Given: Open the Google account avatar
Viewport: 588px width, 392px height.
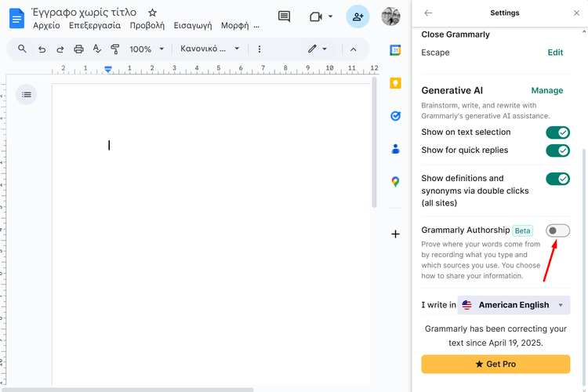Looking at the screenshot, I should pos(390,16).
